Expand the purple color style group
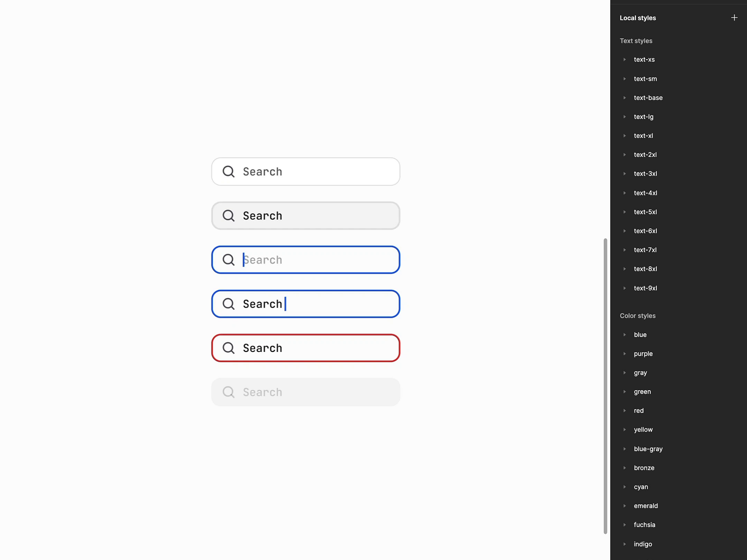747x560 pixels. [625, 354]
